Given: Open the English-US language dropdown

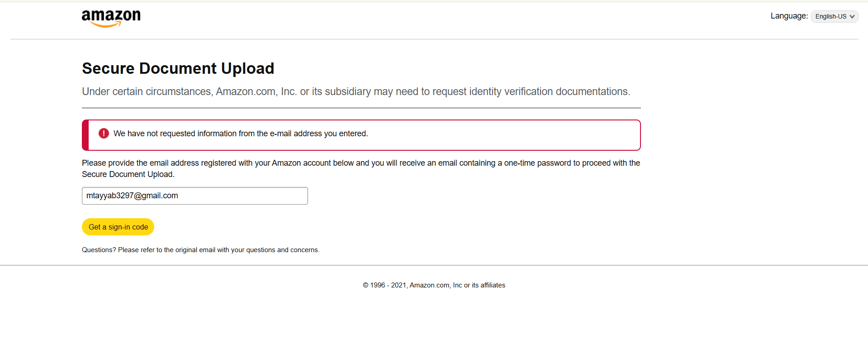Looking at the screenshot, I should [x=835, y=16].
